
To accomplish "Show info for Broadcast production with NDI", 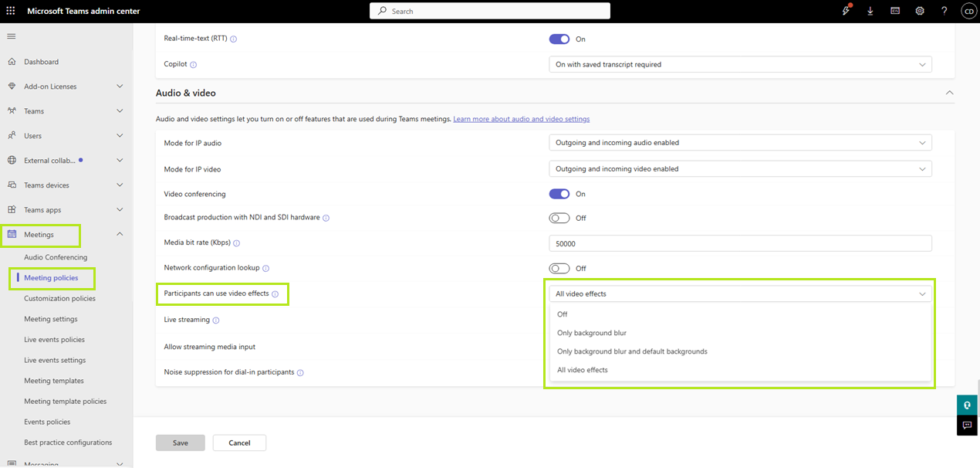I will point(326,219).
